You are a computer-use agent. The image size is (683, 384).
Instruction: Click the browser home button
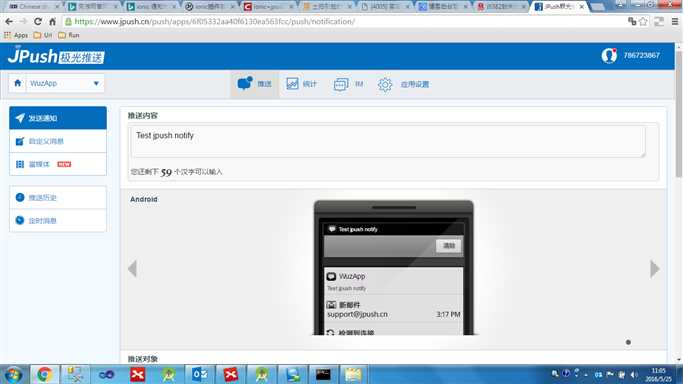[52, 21]
